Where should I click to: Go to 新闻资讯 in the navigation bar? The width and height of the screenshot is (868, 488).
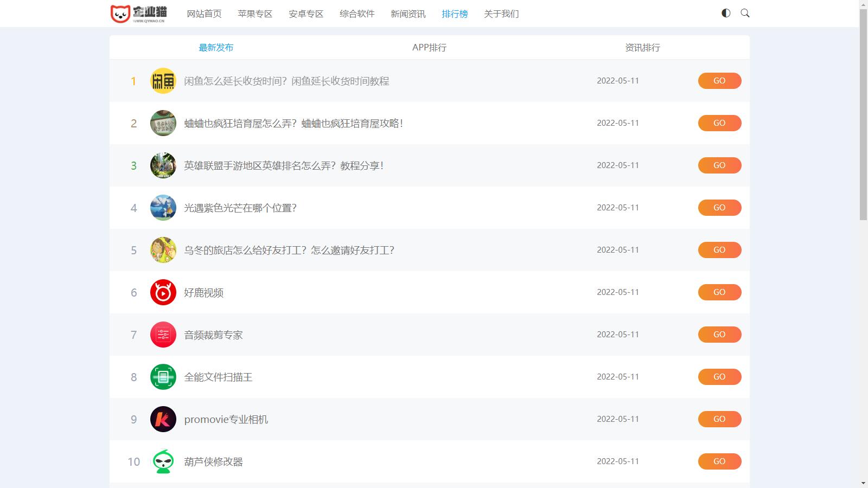click(408, 14)
